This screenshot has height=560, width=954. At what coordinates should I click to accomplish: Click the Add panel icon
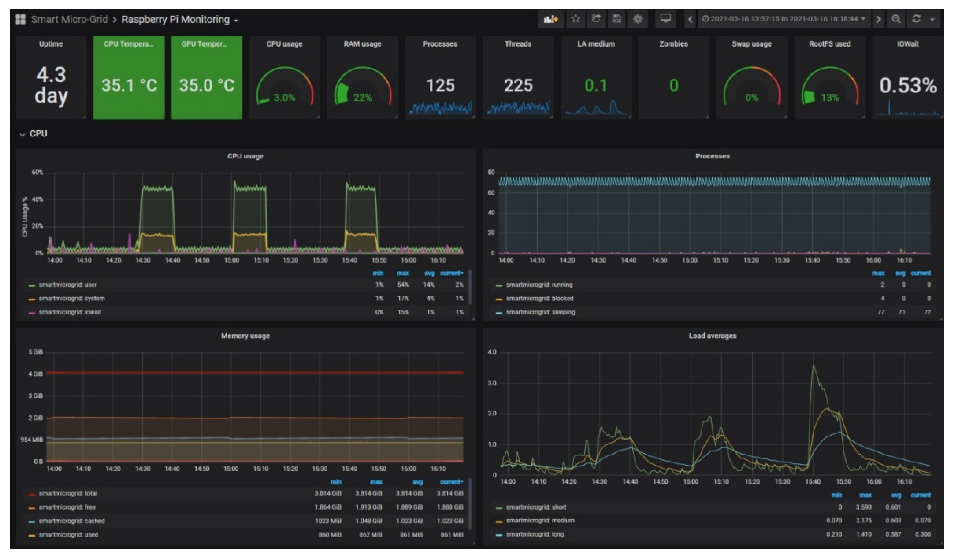point(551,19)
